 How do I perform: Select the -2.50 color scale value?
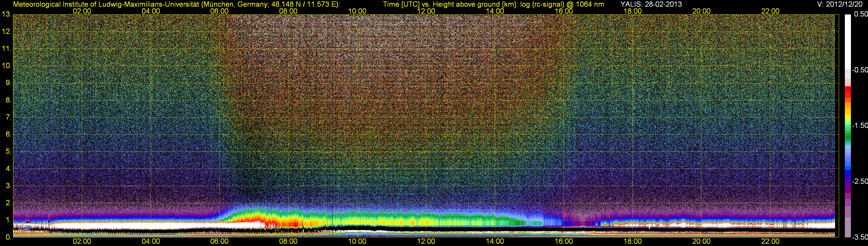(x=860, y=181)
